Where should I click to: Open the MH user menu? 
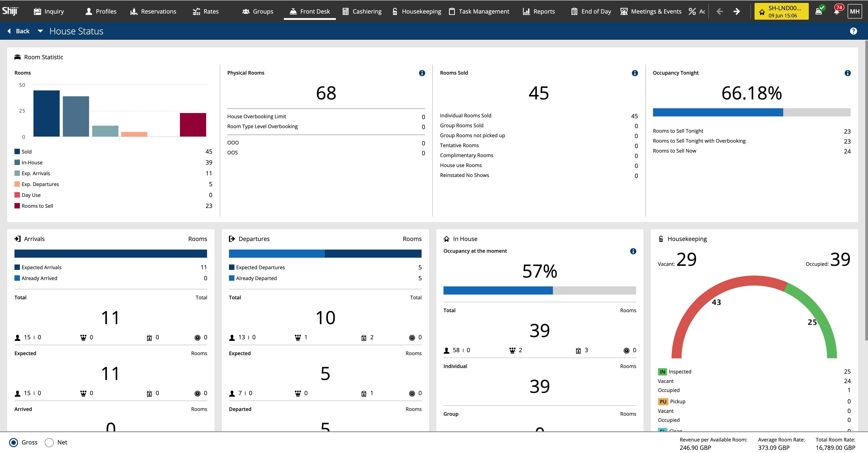click(854, 12)
